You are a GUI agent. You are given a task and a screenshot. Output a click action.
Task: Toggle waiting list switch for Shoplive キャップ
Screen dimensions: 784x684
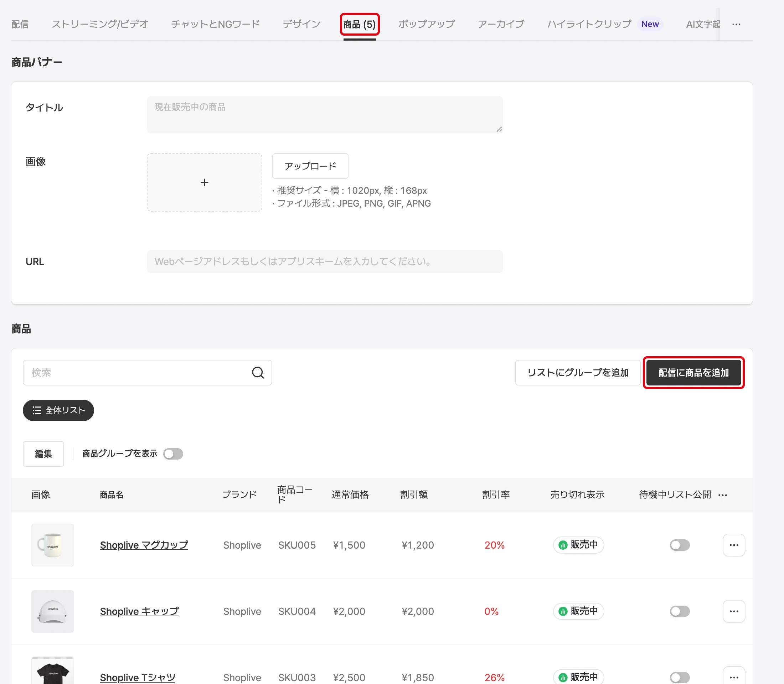(x=680, y=611)
